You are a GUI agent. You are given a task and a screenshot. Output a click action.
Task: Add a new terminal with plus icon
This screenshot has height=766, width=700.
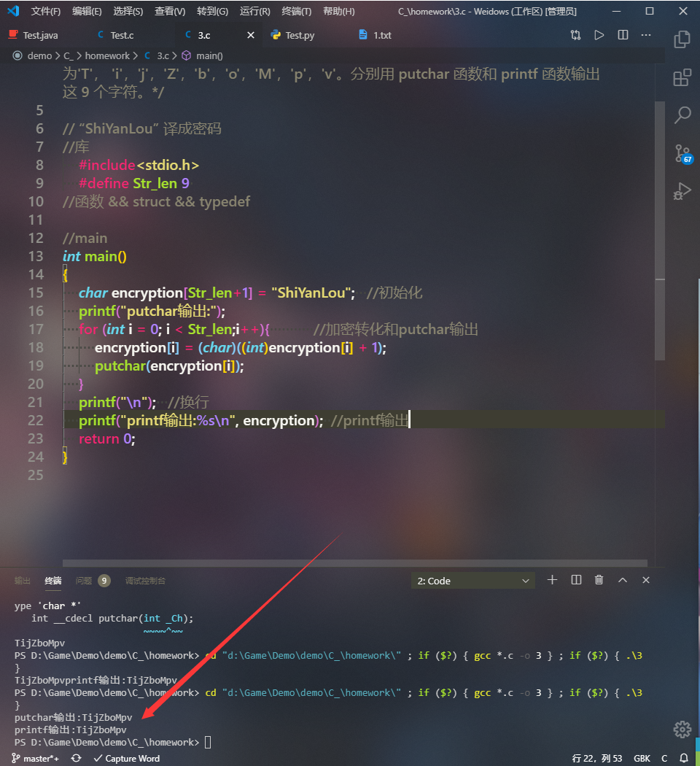(552, 580)
